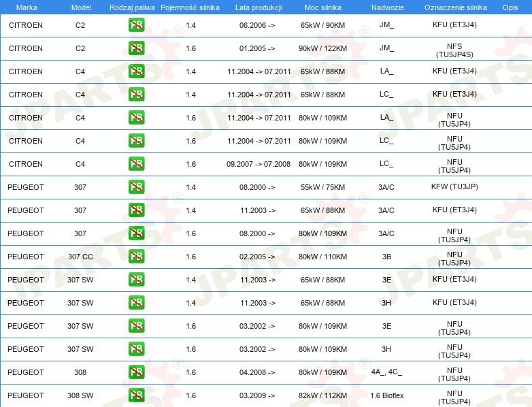532x407 pixels.
Task: Select PEUGEOT in the 308 SW row
Action: click(26, 395)
